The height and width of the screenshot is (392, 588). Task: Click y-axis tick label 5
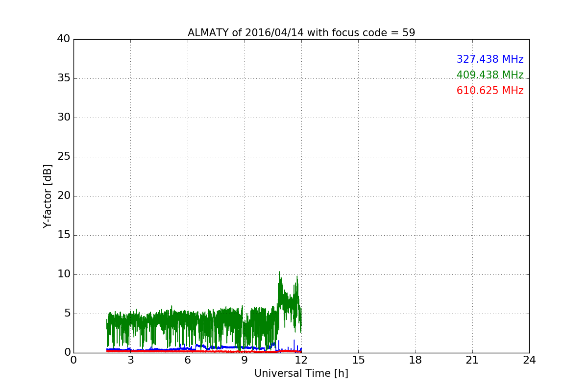pyautogui.click(x=67, y=314)
